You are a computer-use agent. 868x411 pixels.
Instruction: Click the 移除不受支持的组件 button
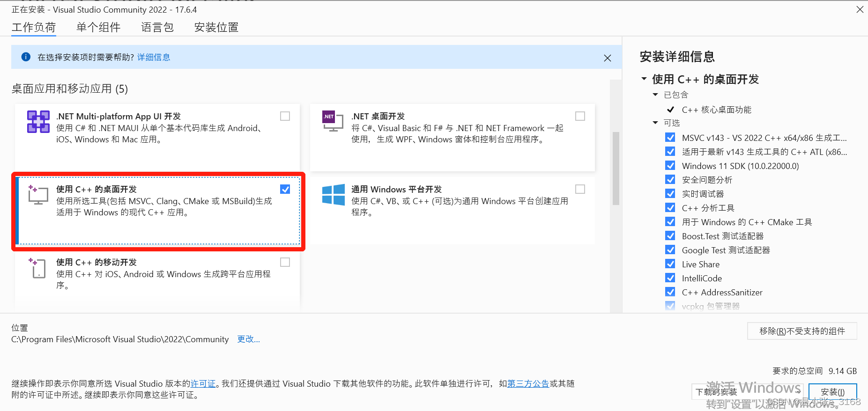(x=802, y=331)
